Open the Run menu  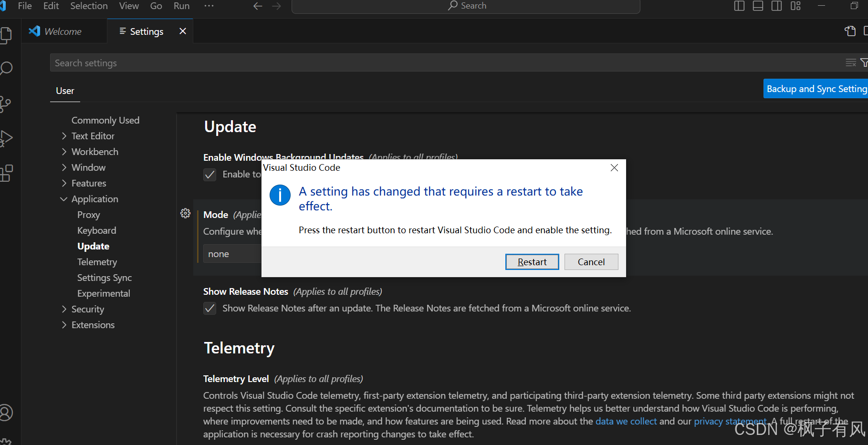click(x=181, y=6)
